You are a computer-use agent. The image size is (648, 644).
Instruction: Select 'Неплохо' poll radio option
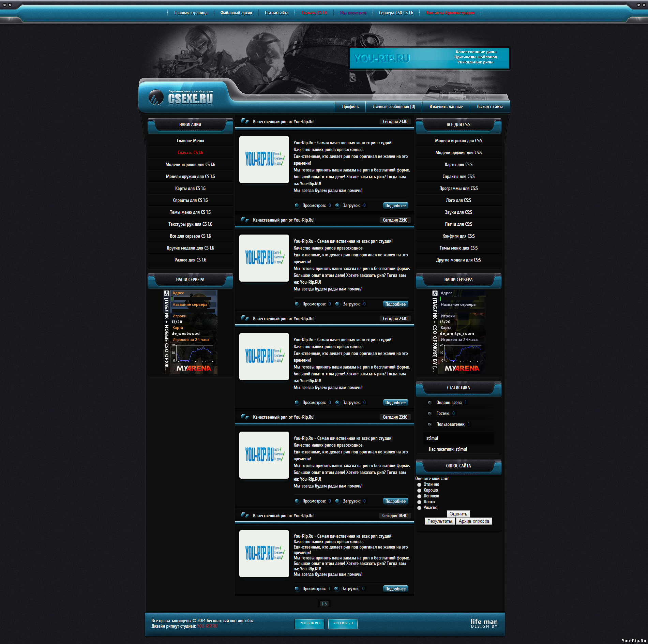point(419,496)
